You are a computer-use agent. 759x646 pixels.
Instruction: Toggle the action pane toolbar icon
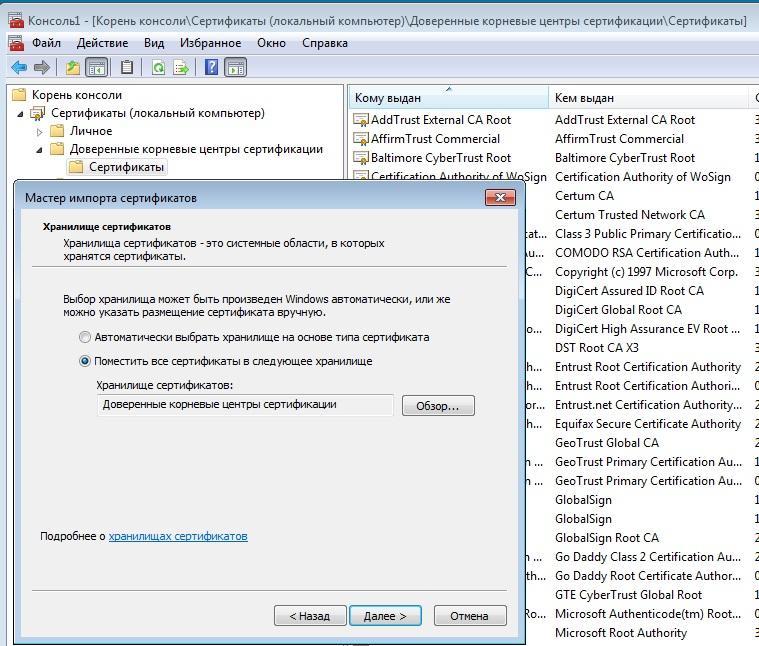click(236, 67)
